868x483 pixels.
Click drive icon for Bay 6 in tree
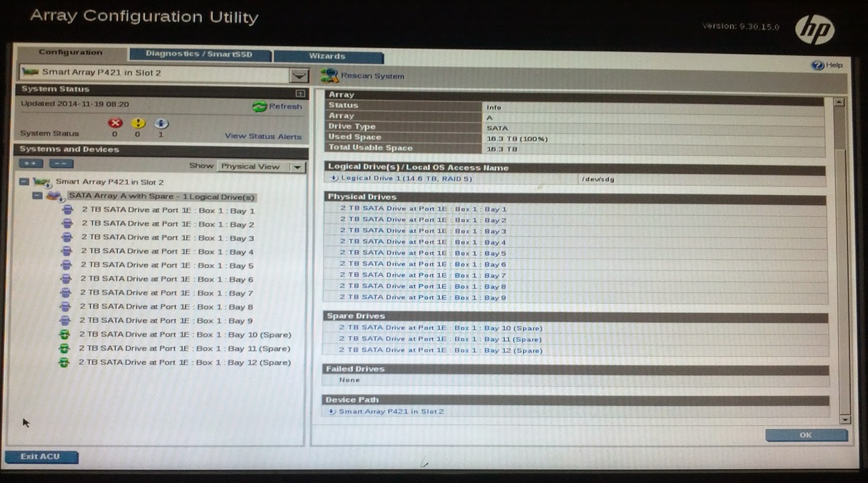point(66,279)
